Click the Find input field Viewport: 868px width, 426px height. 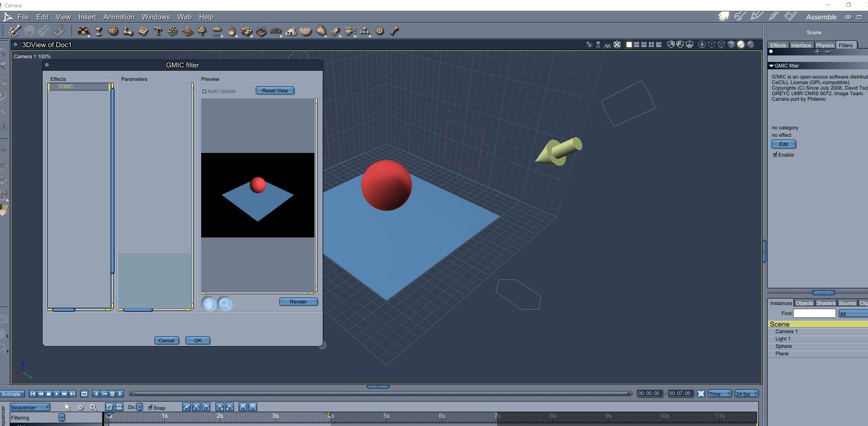tap(814, 313)
